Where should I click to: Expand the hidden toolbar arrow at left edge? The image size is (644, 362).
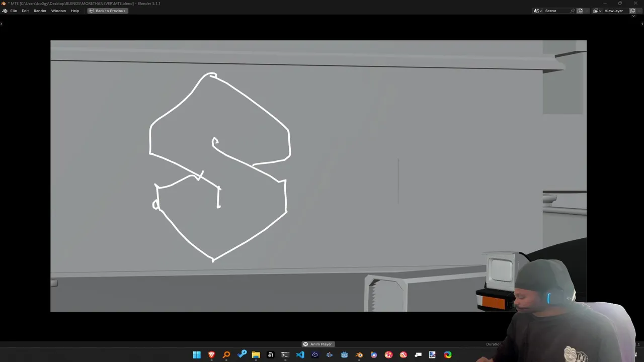(2, 23)
